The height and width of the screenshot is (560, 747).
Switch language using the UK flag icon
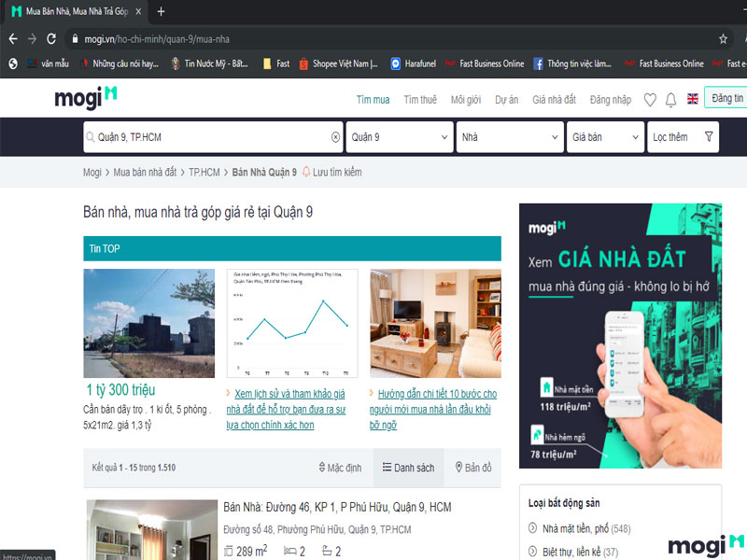click(692, 99)
